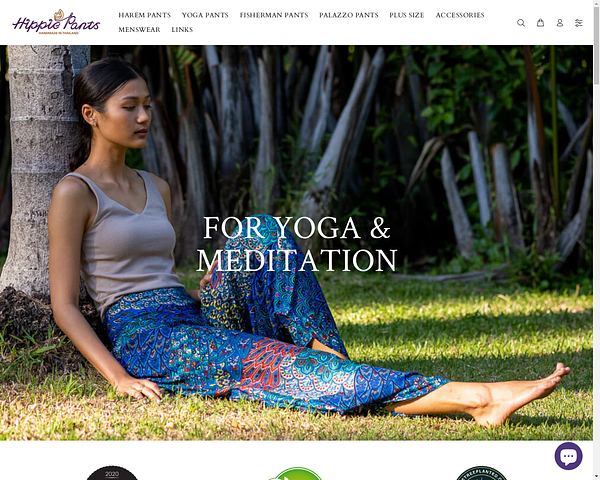Open the search icon in header
Image resolution: width=600 pixels, height=480 pixels.
521,23
